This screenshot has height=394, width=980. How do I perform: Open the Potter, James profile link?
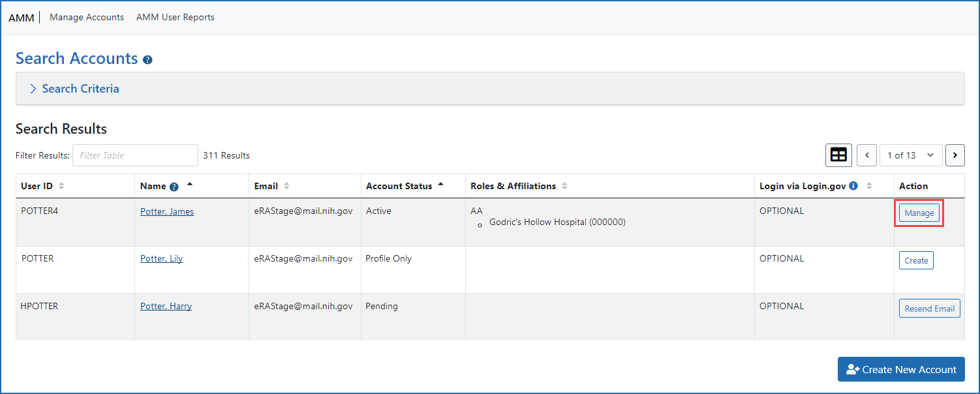tap(167, 211)
